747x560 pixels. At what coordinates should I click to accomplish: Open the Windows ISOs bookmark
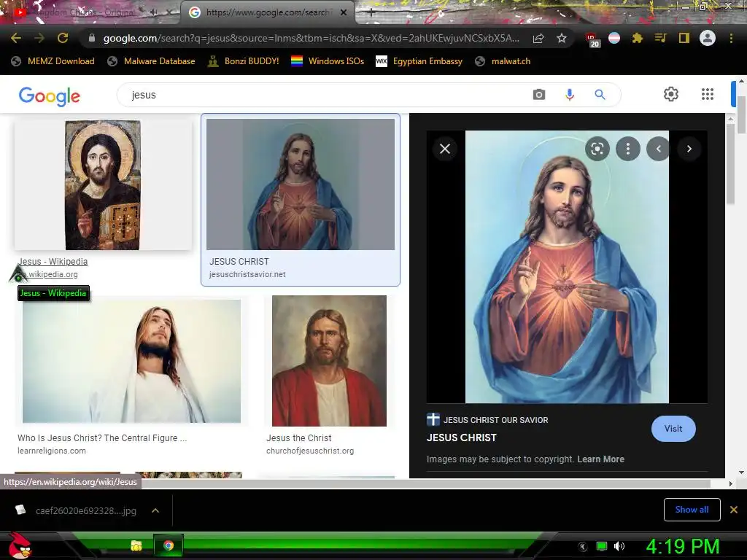pos(328,61)
